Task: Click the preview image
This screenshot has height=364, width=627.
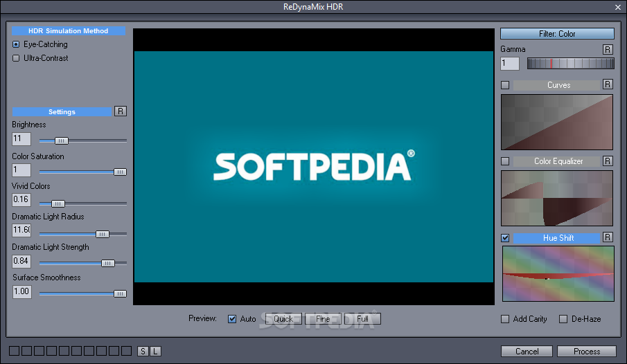Action: (314, 167)
